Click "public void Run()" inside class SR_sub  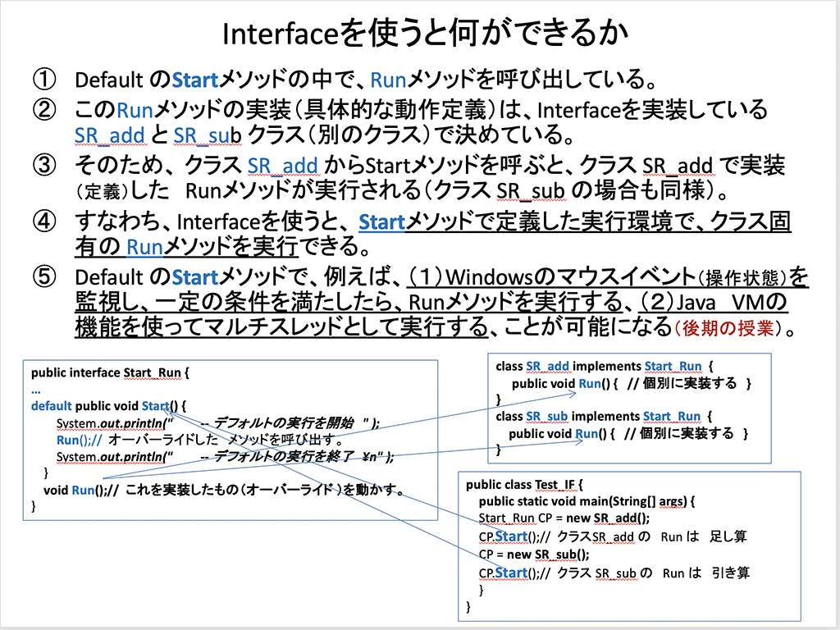point(558,433)
